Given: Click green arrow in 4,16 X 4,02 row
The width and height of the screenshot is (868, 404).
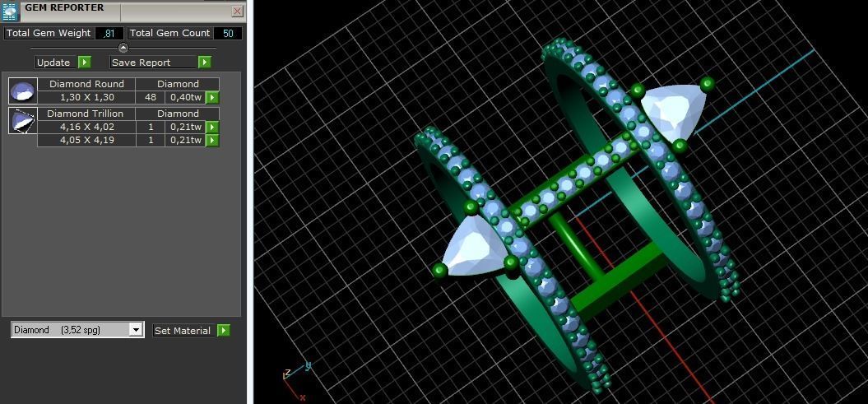Looking at the screenshot, I should pos(212,128).
